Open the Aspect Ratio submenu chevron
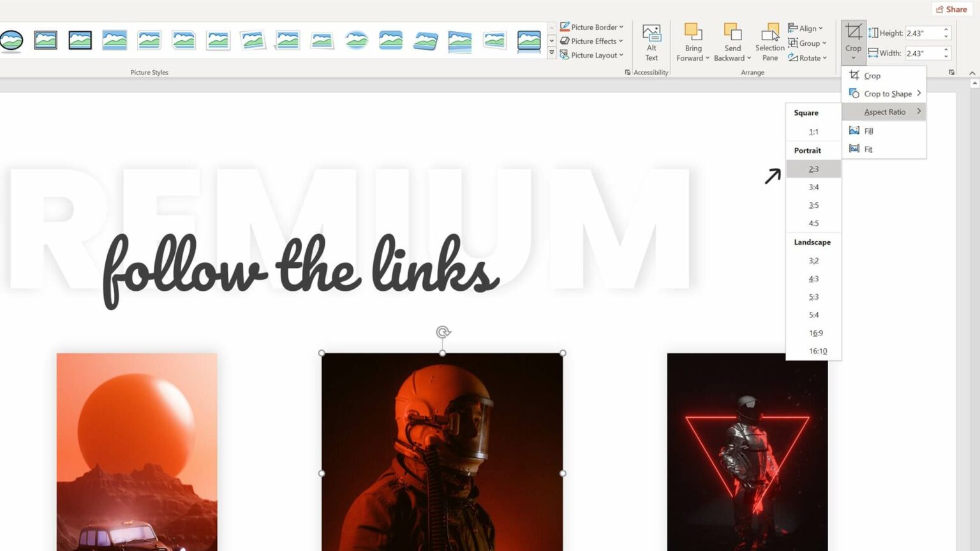980x551 pixels. 919,111
